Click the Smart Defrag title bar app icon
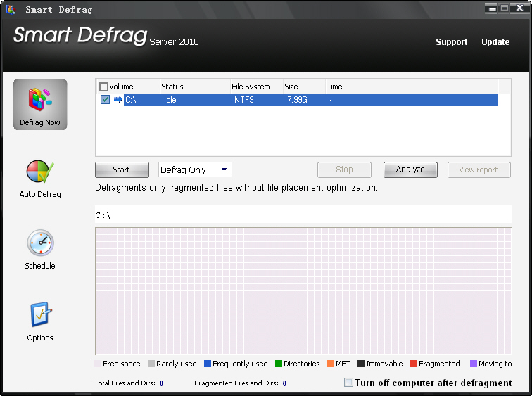 [x=11, y=9]
